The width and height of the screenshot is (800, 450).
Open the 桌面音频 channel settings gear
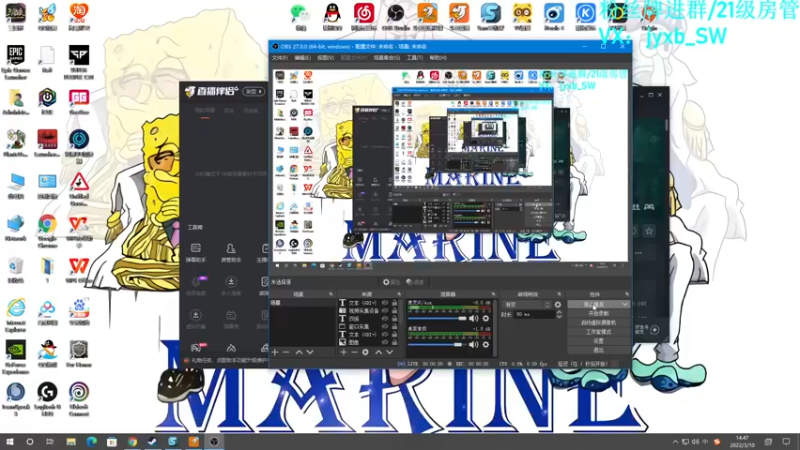pos(486,344)
